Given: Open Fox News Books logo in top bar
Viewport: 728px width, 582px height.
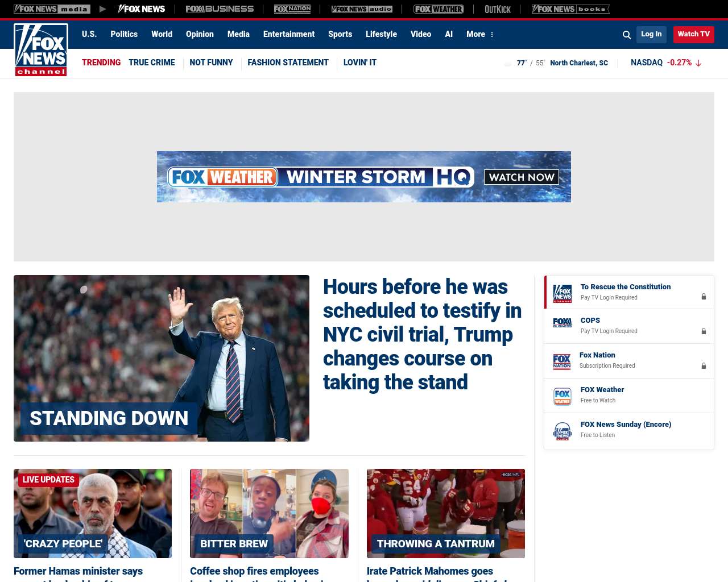Looking at the screenshot, I should point(570,9).
